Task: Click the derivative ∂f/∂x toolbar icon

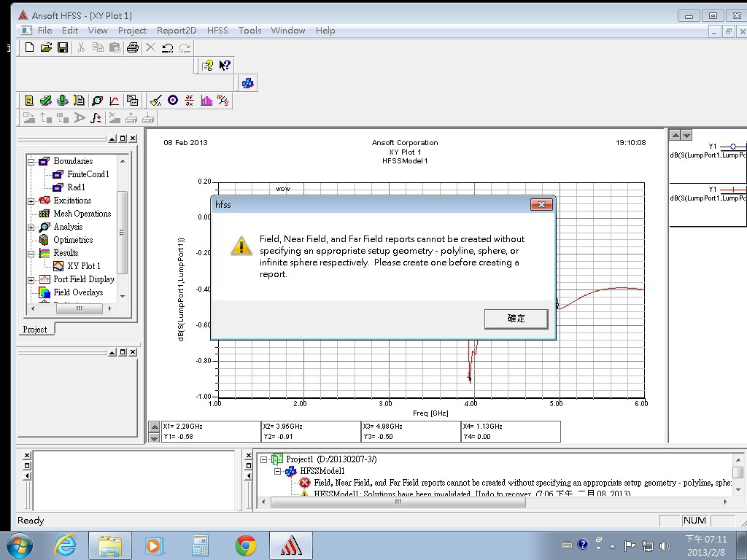Action: point(190,101)
